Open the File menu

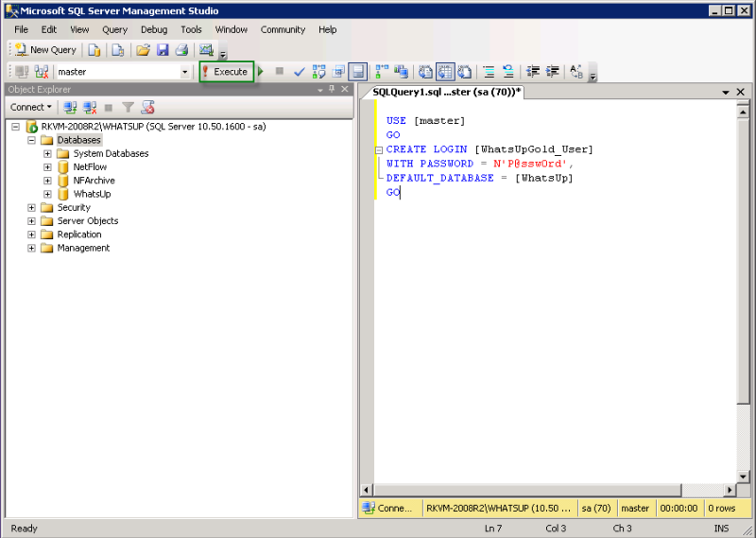(x=21, y=30)
